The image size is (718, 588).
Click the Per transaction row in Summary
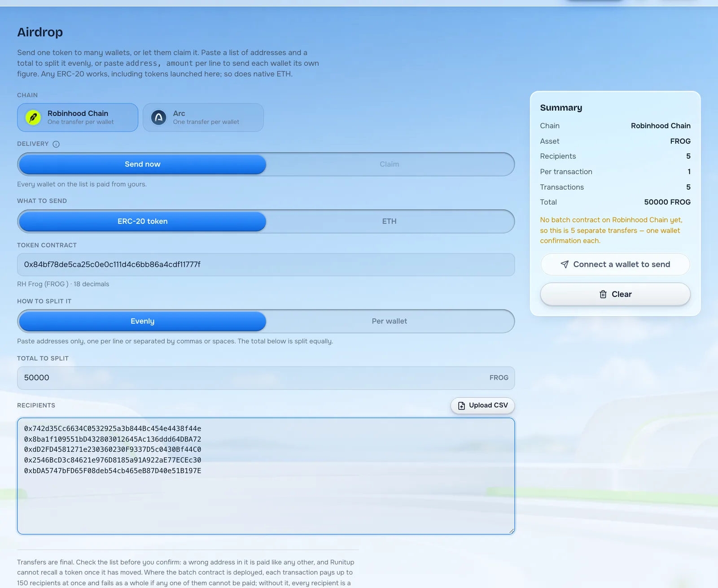(615, 172)
